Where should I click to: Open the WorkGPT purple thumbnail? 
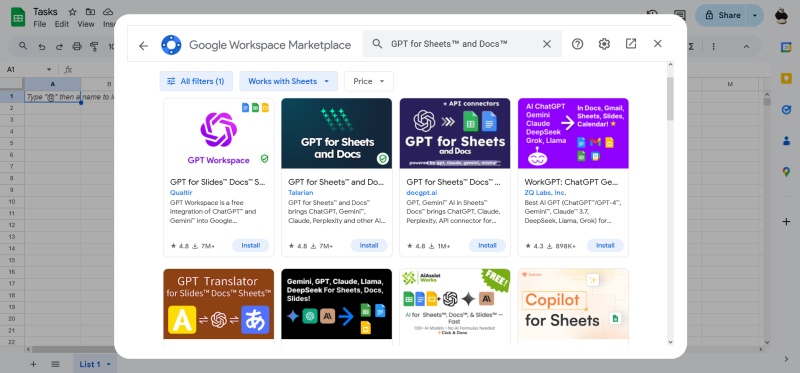tap(573, 134)
